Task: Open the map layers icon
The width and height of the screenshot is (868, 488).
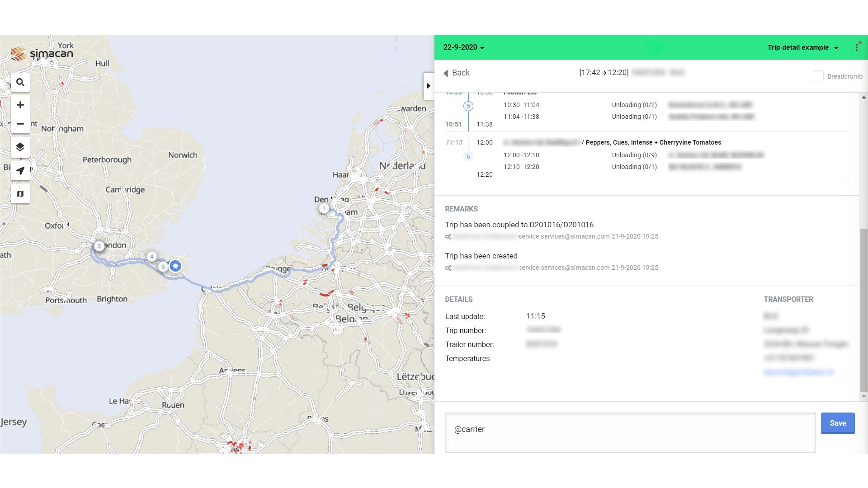Action: [x=20, y=147]
